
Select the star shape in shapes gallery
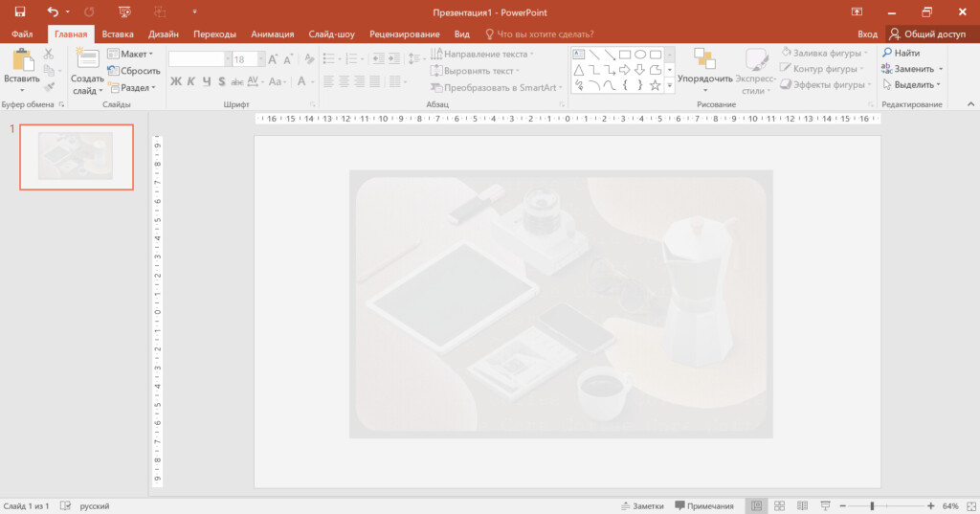656,85
